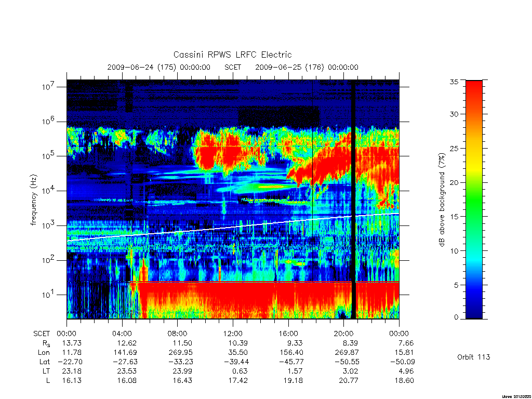This screenshot has width=532, height=399.
Task: Click the 'SCET' label in the header line
Action: [x=233, y=67]
